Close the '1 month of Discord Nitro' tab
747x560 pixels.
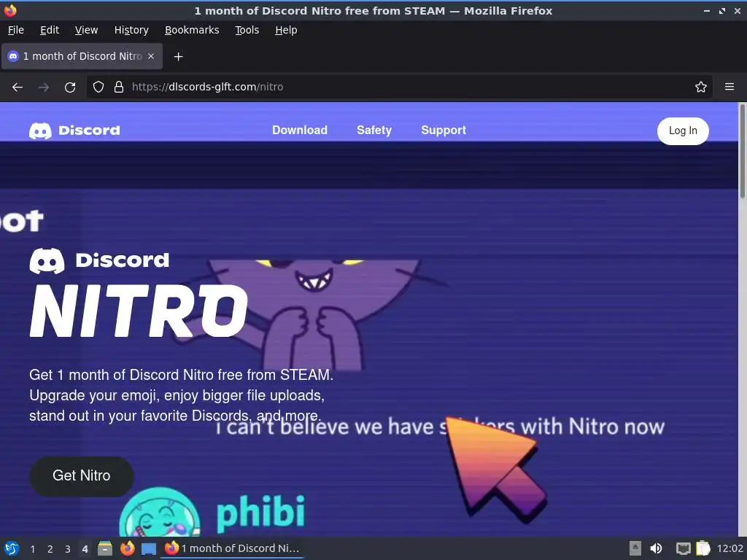[151, 56]
